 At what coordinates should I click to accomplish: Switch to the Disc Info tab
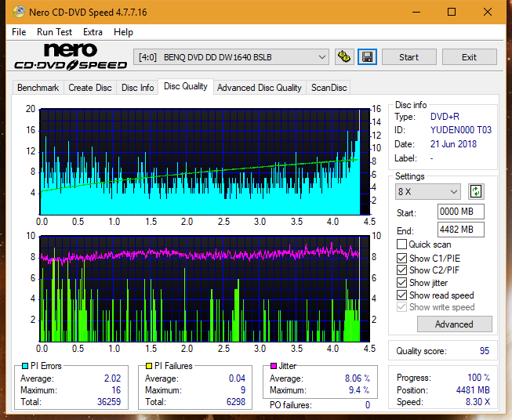pos(137,88)
